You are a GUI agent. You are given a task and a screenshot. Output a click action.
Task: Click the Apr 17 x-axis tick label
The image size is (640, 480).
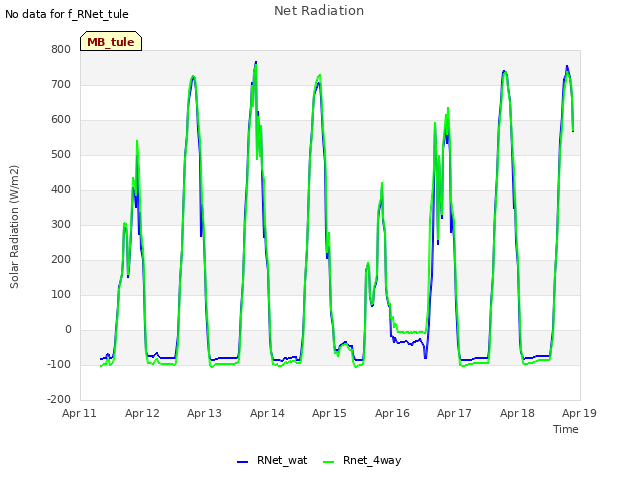(x=454, y=413)
